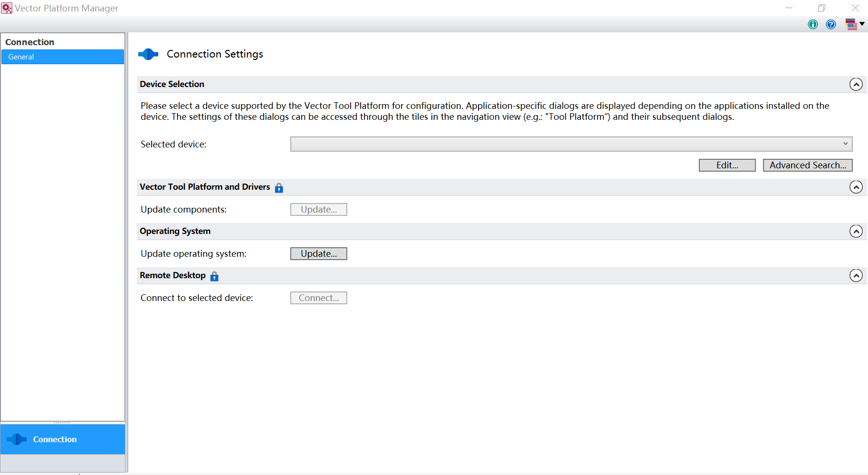Click the Update components label
This screenshot has width=868, height=475.
(x=184, y=210)
